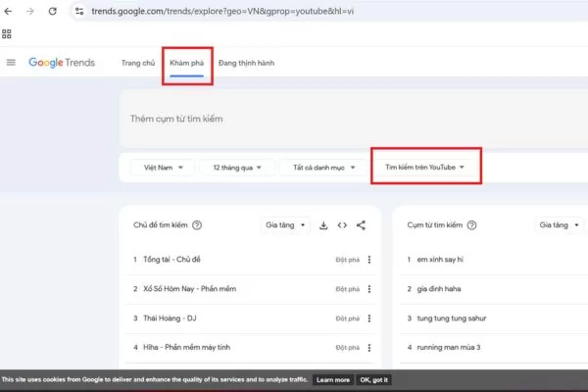This screenshot has width=588, height=392.
Task: Switch to the Đang thịnh hành tab
Action: [x=246, y=63]
